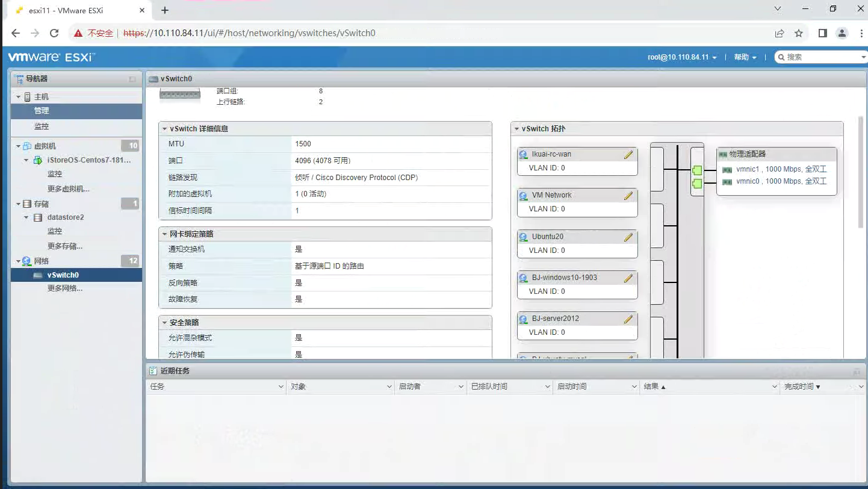Edit the BJ-server2012 port group pencil icon

click(628, 319)
